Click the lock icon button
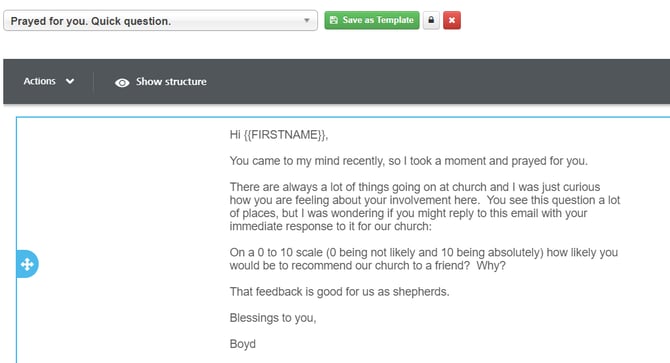This screenshot has height=363, width=670. tap(431, 20)
